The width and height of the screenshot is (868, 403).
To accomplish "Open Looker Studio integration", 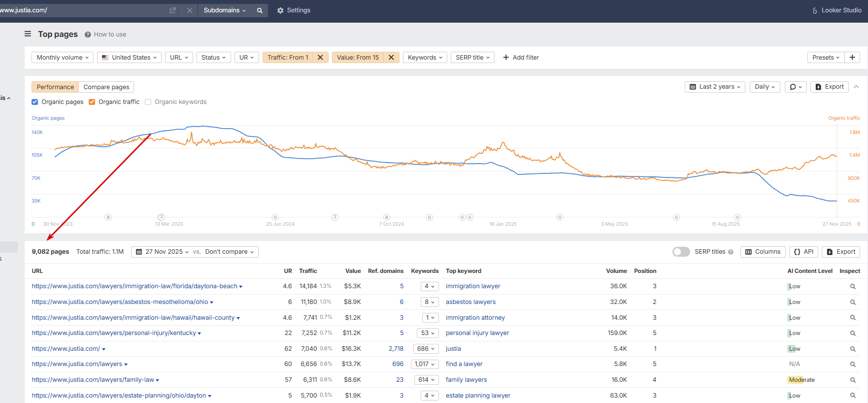I will (x=836, y=10).
